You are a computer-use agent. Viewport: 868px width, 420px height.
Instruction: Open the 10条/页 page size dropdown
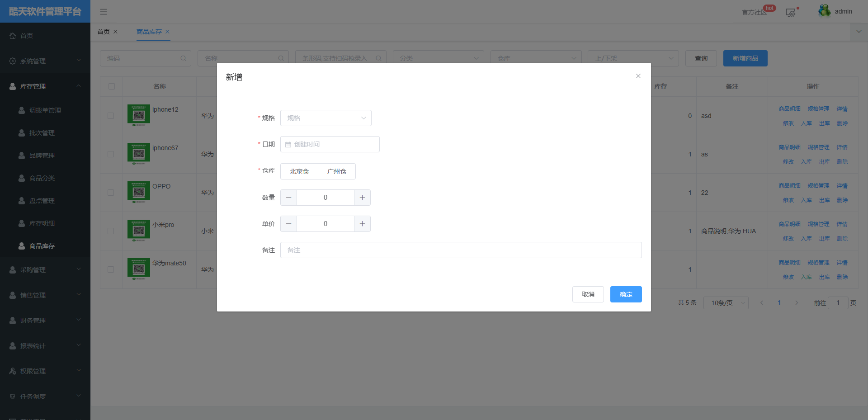[726, 303]
